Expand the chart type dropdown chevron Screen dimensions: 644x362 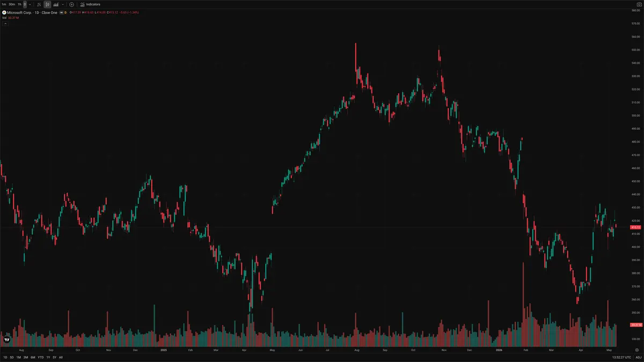63,4
